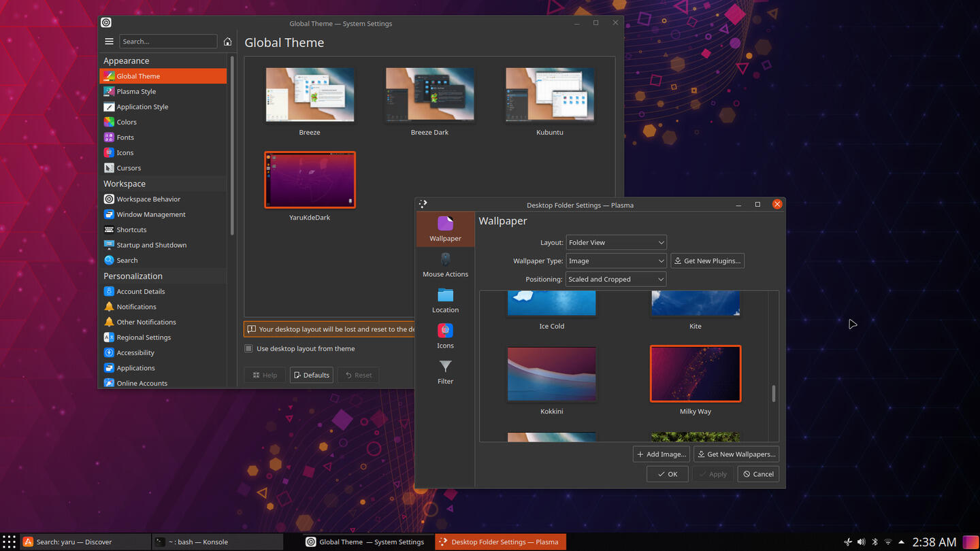980x551 pixels.
Task: Click the System Settings search field
Action: (168, 41)
